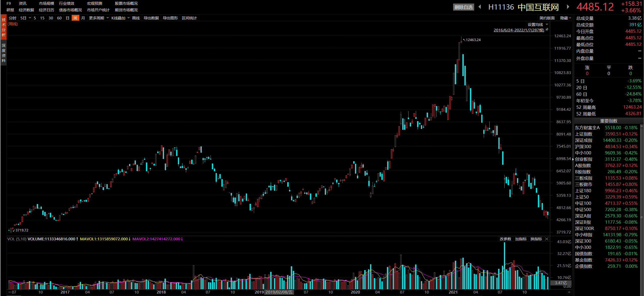The width and height of the screenshot is (644, 296).
Task: Open the 宏观预测 menu item
Action: pyautogui.click(x=94, y=4)
